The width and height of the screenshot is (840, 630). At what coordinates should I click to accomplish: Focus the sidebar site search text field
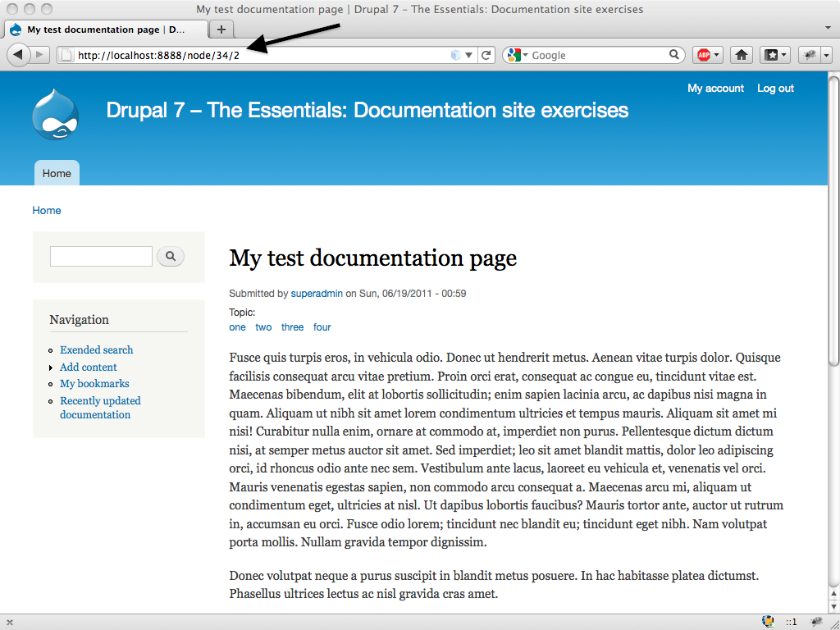(x=101, y=257)
